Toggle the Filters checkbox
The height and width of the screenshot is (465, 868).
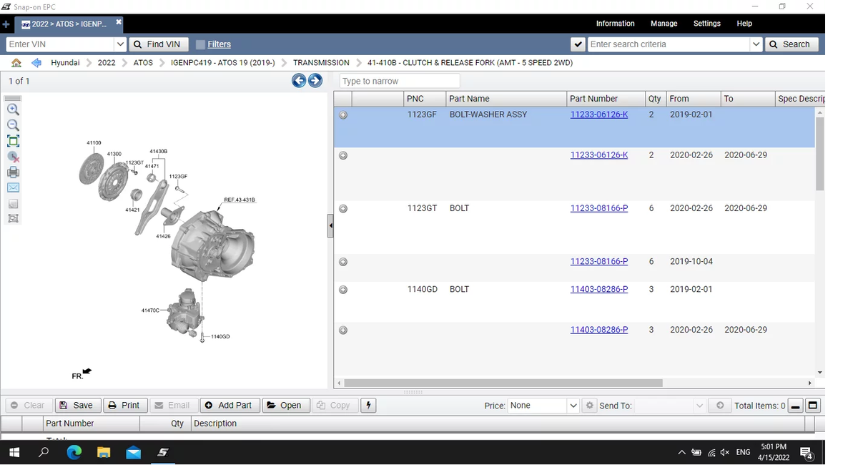click(200, 44)
